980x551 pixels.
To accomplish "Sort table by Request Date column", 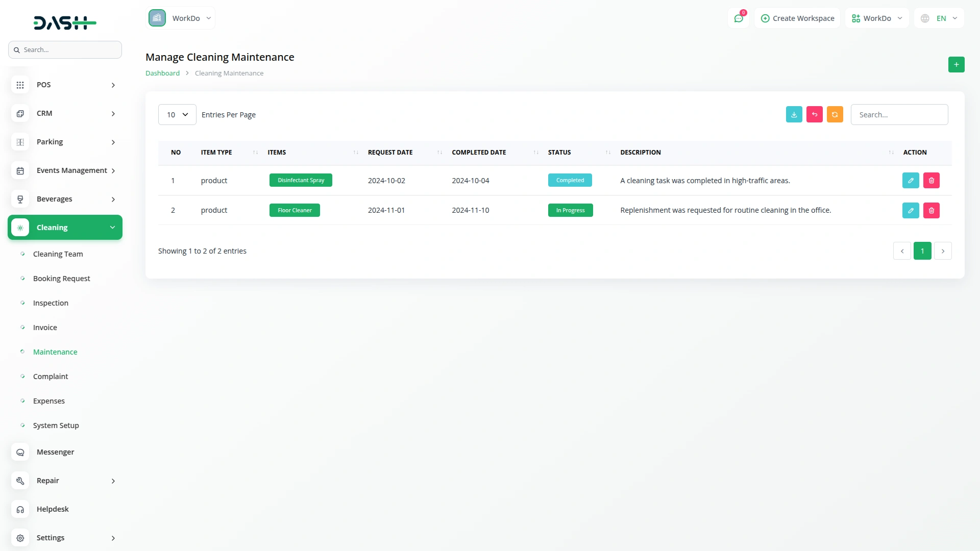I will pyautogui.click(x=390, y=153).
